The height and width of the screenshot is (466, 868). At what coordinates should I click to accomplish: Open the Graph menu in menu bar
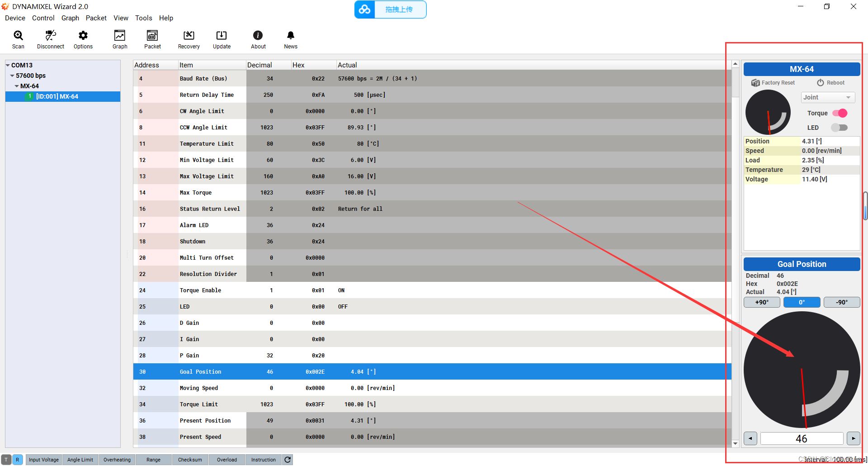click(x=70, y=18)
